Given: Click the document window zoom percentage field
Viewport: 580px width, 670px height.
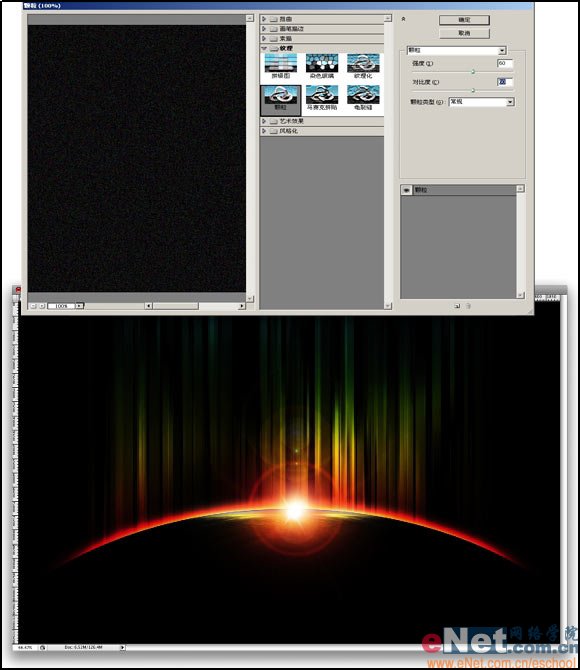Looking at the screenshot, I should tap(26, 647).
